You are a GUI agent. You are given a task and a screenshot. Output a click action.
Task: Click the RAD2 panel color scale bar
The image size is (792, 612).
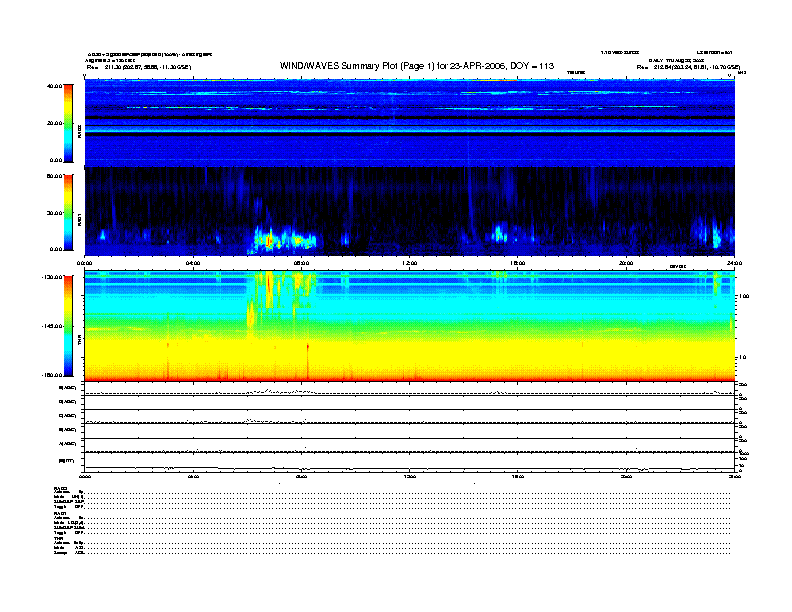(x=68, y=123)
